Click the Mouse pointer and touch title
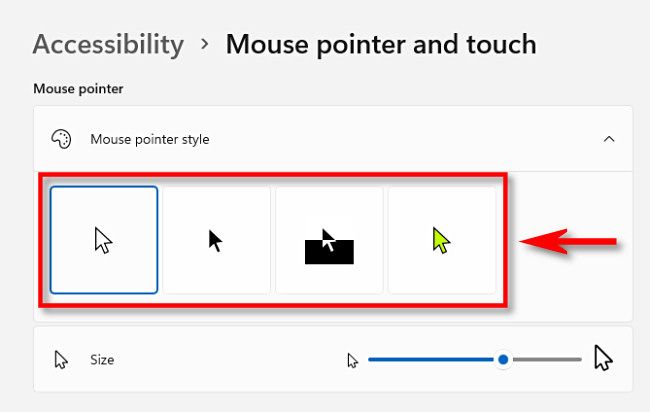This screenshot has height=412, width=650. [381, 45]
